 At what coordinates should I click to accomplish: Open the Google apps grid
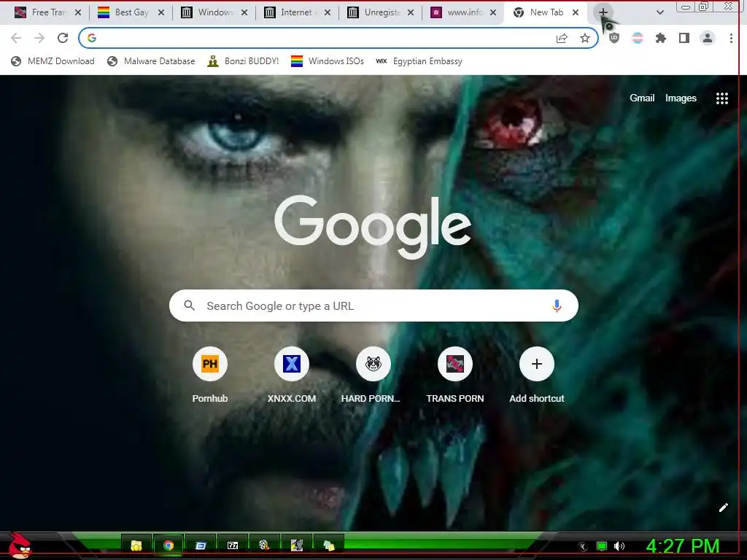[x=722, y=98]
